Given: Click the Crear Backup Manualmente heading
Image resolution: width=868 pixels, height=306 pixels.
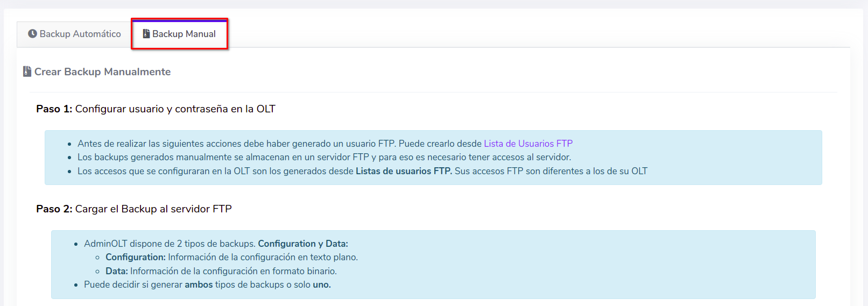Looking at the screenshot, I should (102, 72).
